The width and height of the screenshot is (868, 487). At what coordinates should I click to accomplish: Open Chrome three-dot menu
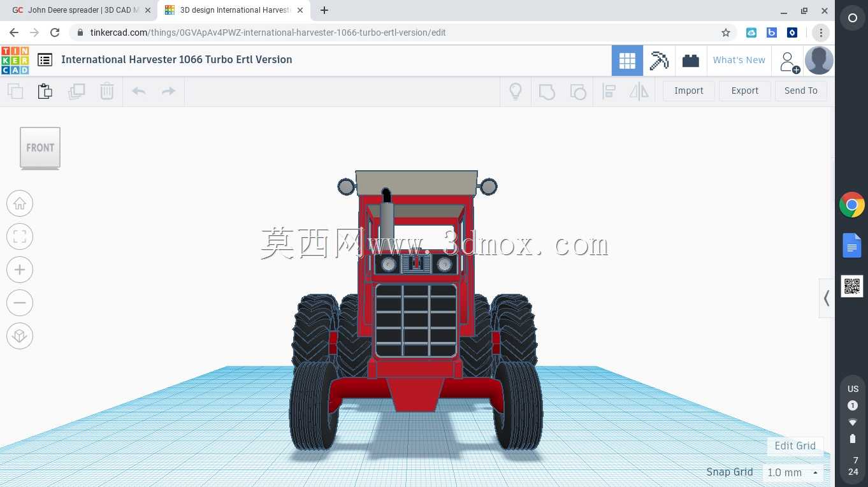coord(821,33)
